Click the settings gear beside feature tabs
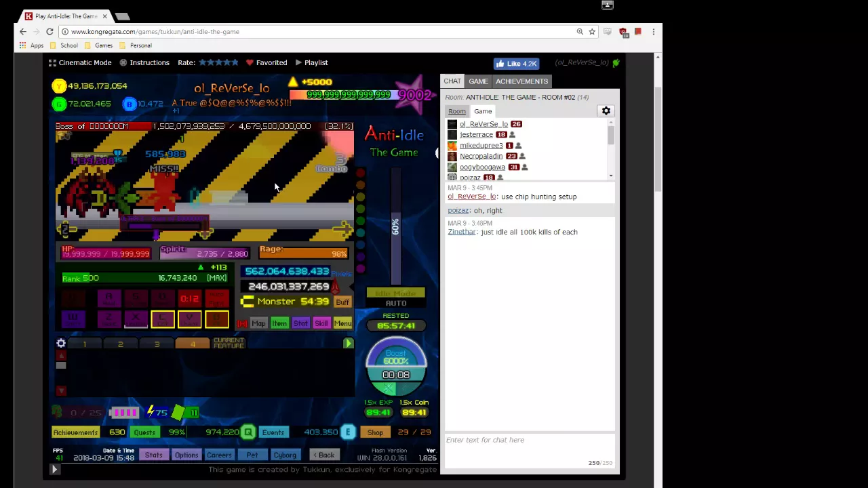This screenshot has height=488, width=868. [x=61, y=344]
